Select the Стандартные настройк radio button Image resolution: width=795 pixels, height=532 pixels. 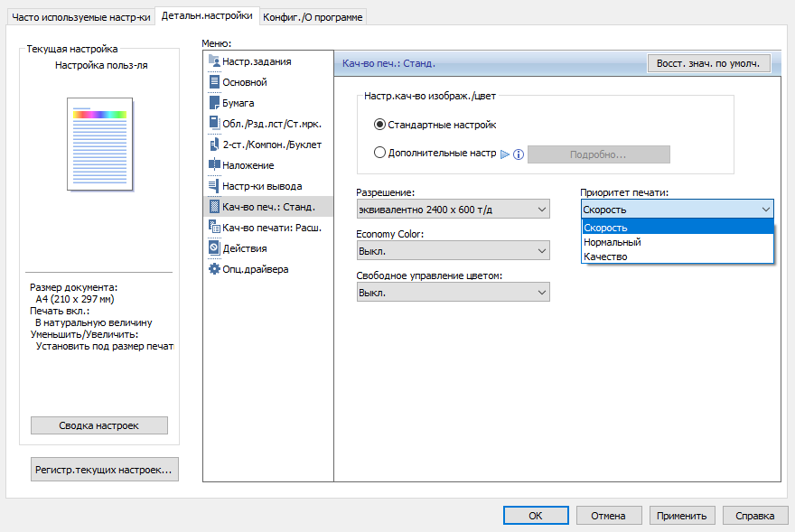tap(379, 125)
